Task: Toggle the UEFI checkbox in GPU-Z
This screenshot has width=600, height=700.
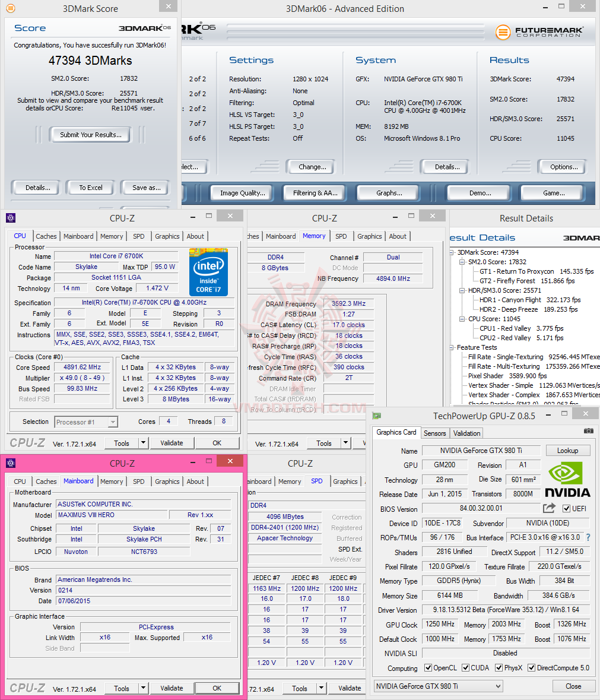Action: click(567, 508)
